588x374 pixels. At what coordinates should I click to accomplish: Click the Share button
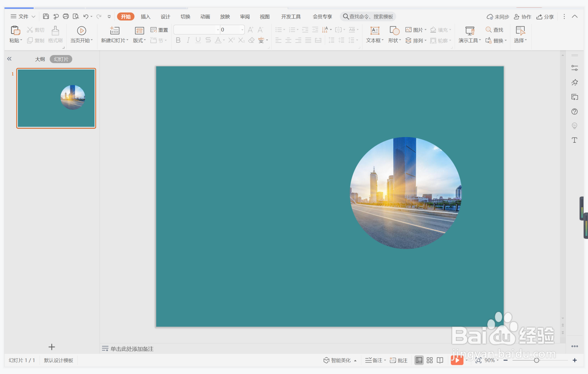(x=545, y=17)
